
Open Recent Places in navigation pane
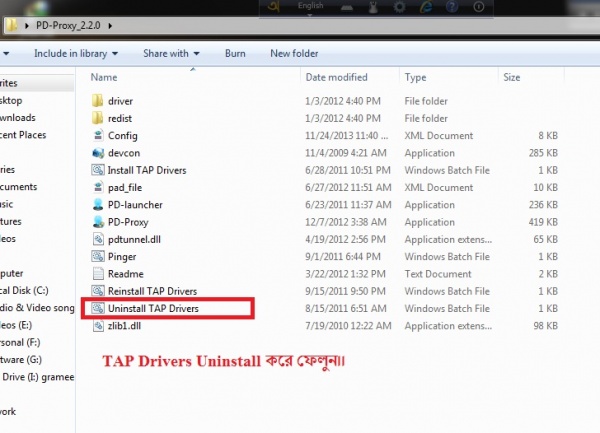coord(23,135)
